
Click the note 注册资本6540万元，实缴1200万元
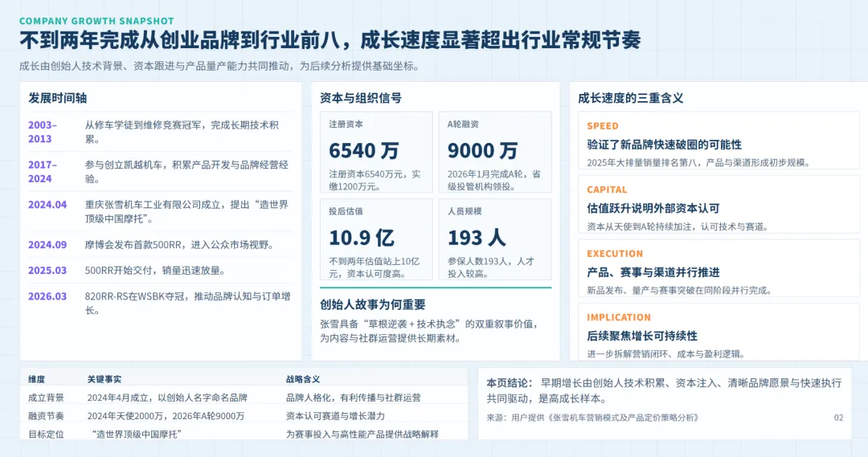tap(375, 181)
